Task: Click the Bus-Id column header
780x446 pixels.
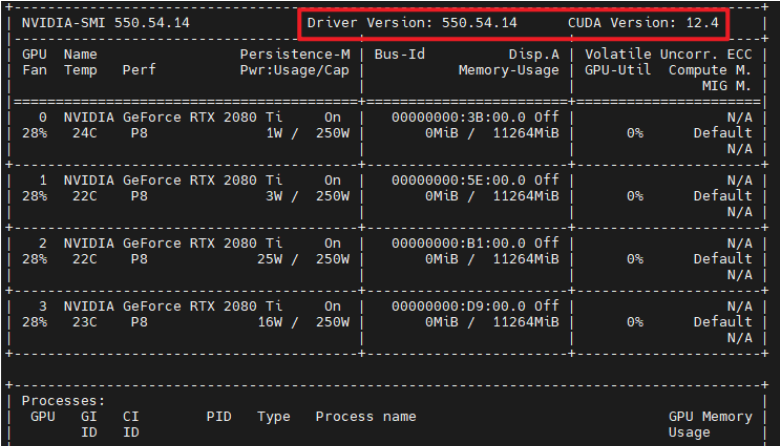Action: click(x=399, y=54)
